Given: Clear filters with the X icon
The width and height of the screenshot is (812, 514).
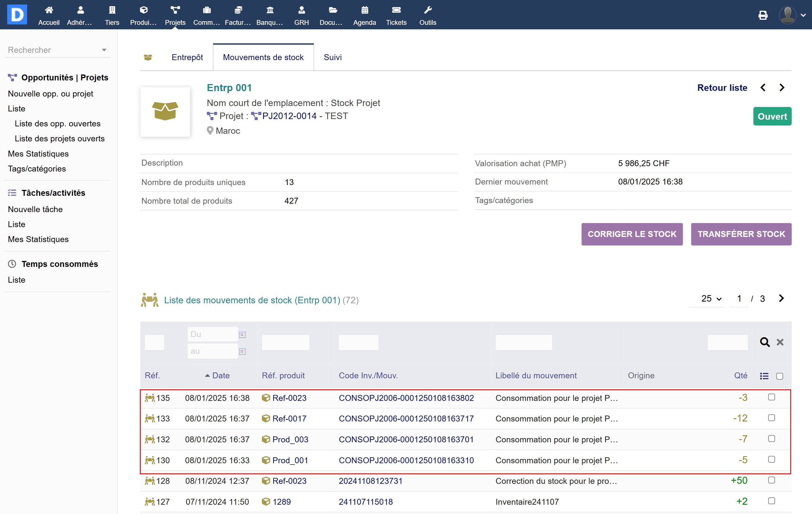Looking at the screenshot, I should point(780,342).
